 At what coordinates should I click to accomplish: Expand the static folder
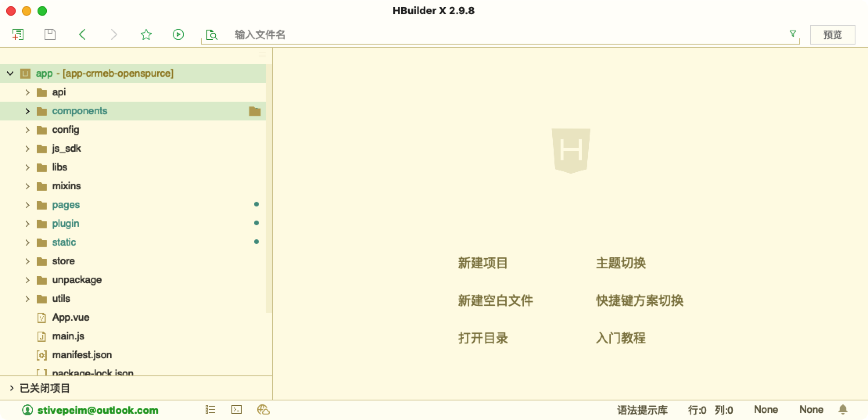pyautogui.click(x=27, y=242)
